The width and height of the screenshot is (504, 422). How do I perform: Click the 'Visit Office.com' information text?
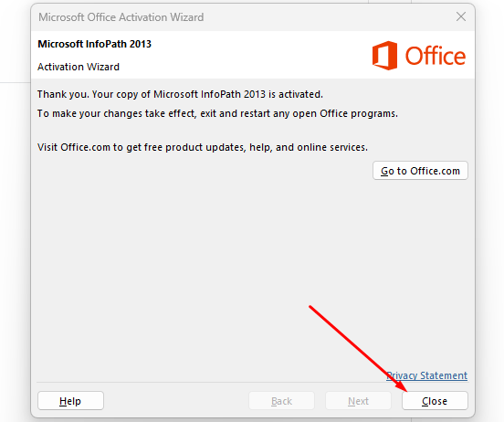pyautogui.click(x=203, y=147)
